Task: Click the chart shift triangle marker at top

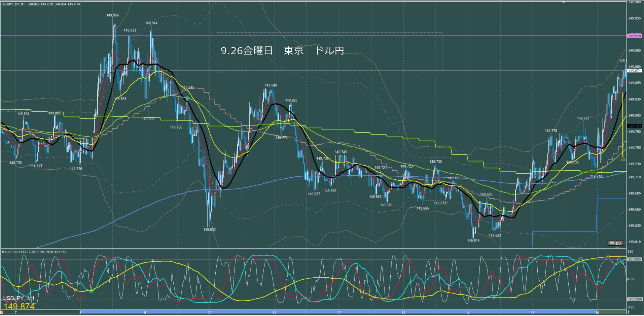Action: pyautogui.click(x=564, y=2)
